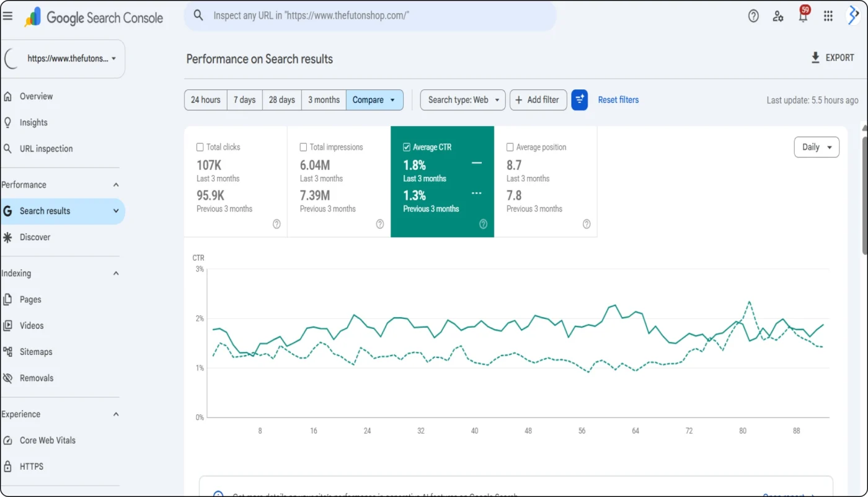The image size is (868, 497).
Task: Click the Search results Google G icon
Action: pos(8,211)
